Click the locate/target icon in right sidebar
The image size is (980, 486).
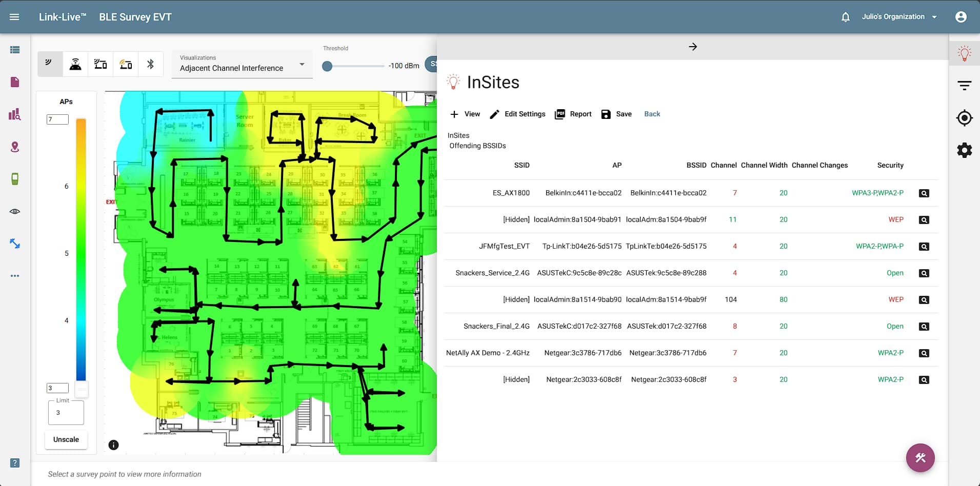pos(965,118)
